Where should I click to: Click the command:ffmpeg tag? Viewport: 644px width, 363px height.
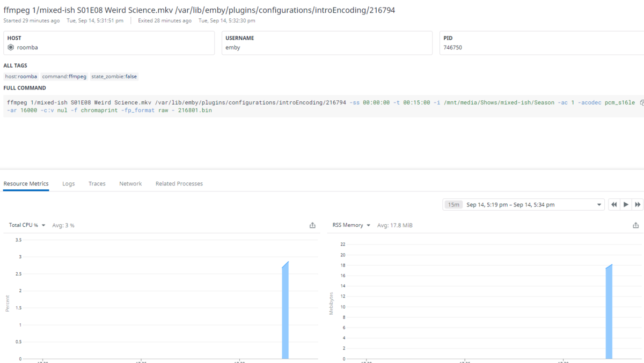(64, 77)
